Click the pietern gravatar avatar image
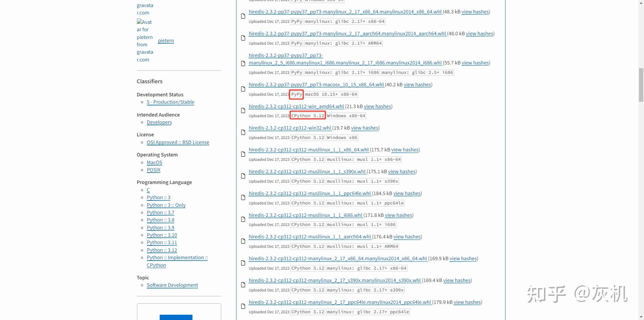This screenshot has width=644, height=320. click(x=145, y=40)
